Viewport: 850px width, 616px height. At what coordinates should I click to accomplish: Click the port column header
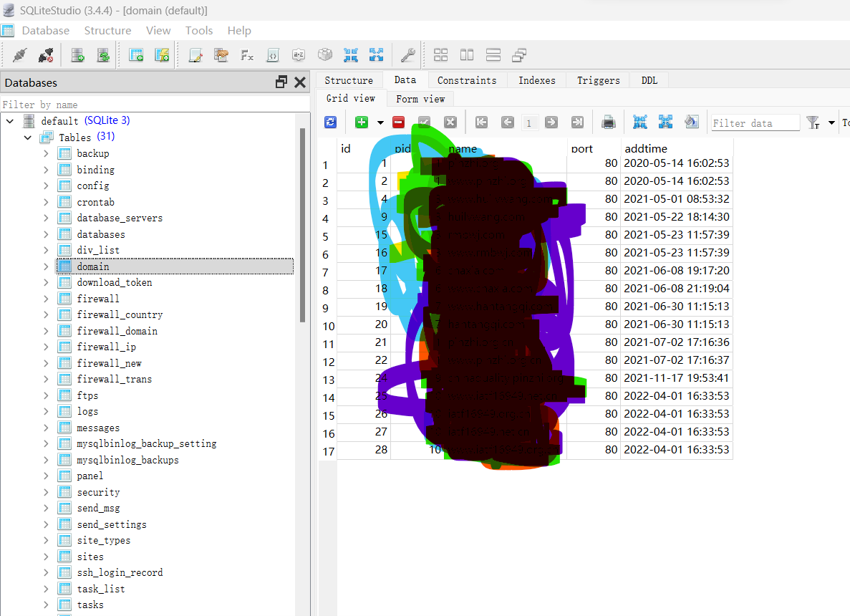click(x=593, y=148)
